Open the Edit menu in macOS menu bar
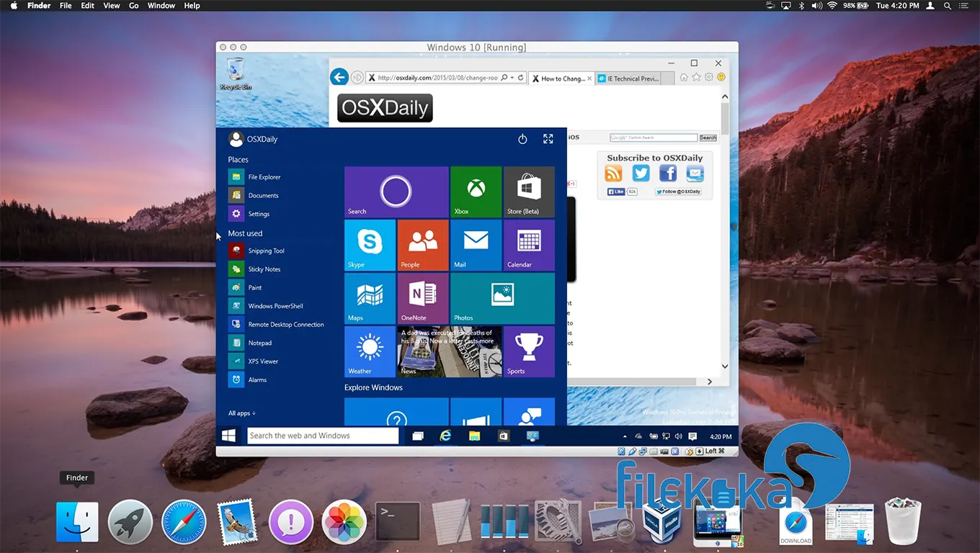Viewport: 980px width, 553px height. 88,6
